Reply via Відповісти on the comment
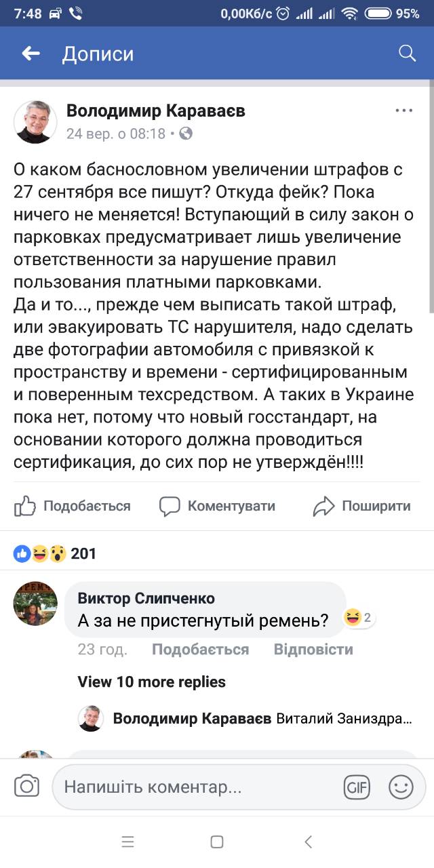 pos(313,650)
